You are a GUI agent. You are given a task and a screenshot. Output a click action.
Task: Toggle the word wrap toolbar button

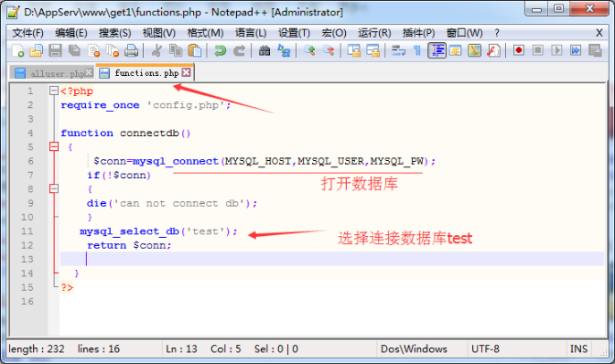[x=398, y=50]
